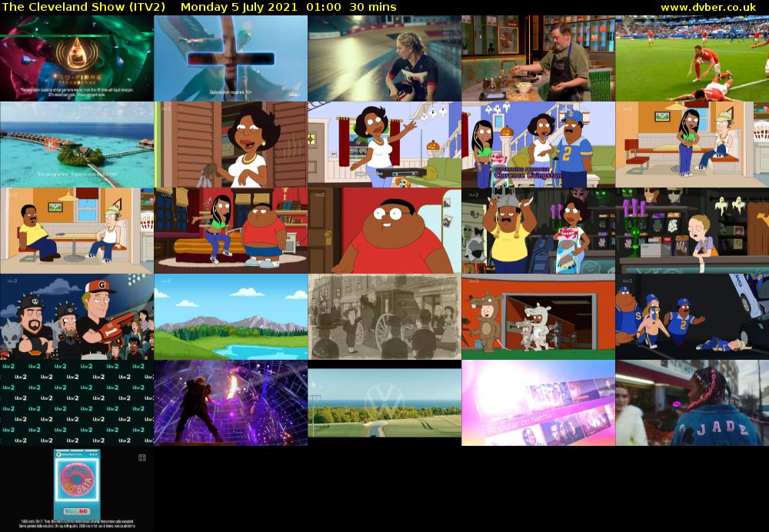Screen dimensions: 769x532
Task: Open the bear costume characters at garage frame
Action: 538,317
